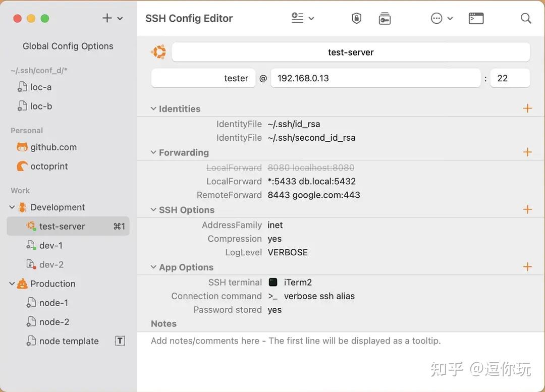
Task: Click the Ubuntu logo beside host name
Action: (x=159, y=52)
